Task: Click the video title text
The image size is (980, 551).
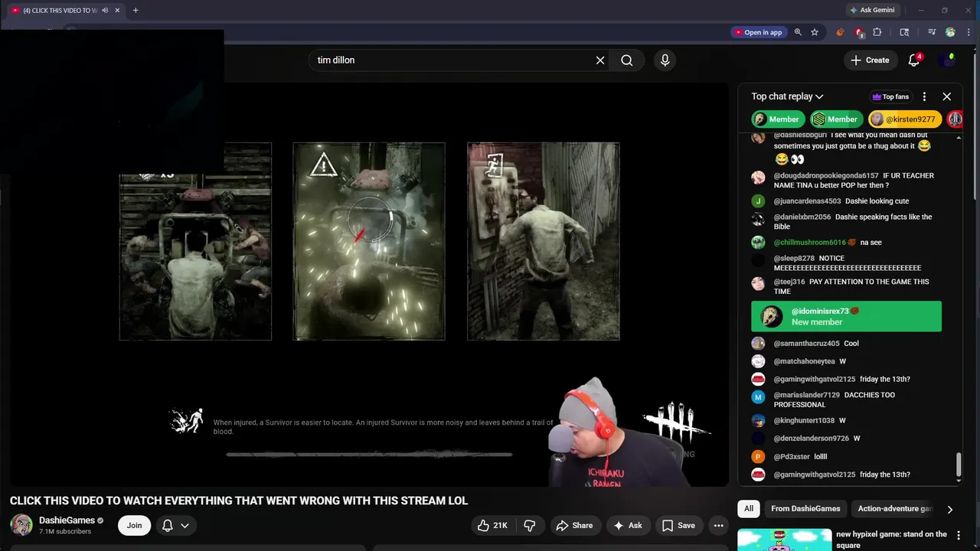Action: 239,500
